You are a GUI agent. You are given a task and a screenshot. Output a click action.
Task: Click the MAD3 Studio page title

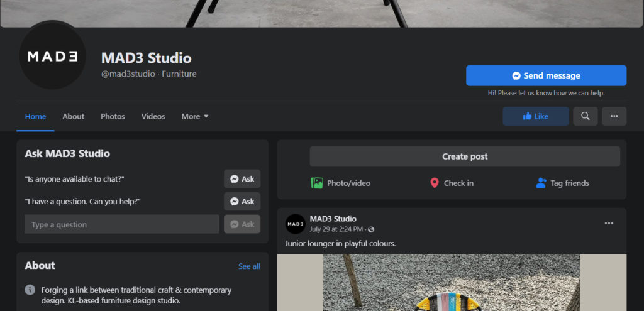click(146, 58)
